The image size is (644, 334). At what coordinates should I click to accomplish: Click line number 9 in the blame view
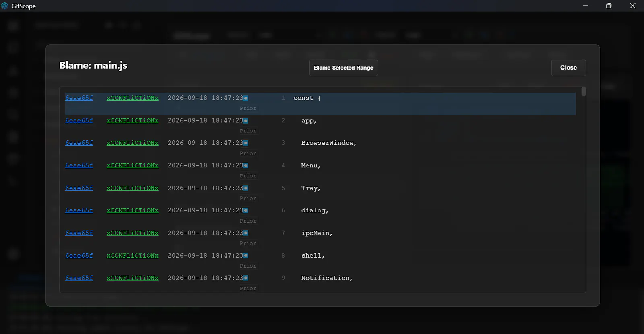pyautogui.click(x=283, y=278)
